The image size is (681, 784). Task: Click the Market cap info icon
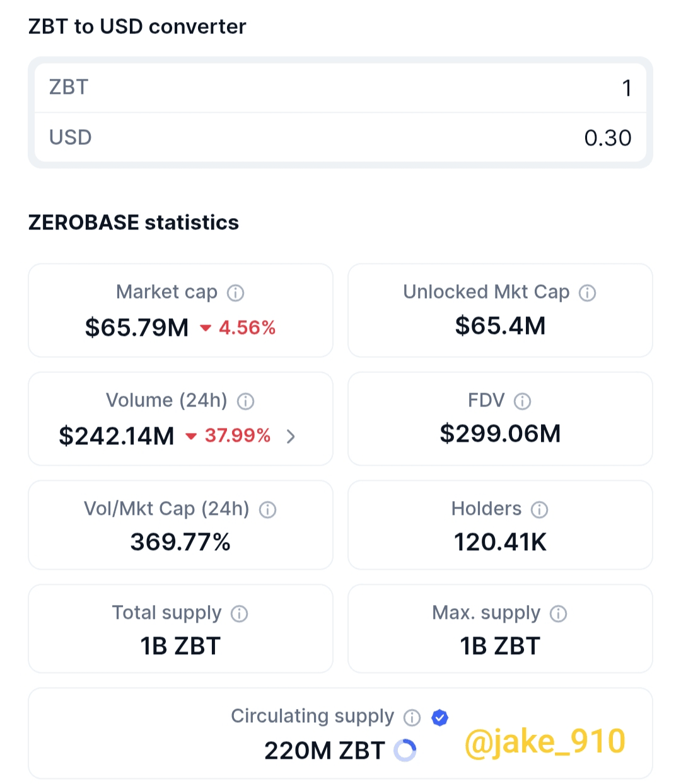[x=235, y=293]
